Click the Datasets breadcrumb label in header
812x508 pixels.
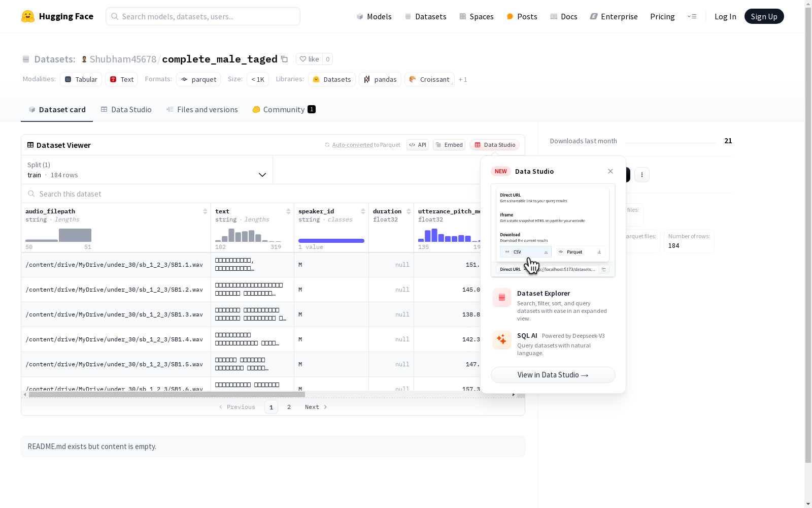tap(55, 59)
